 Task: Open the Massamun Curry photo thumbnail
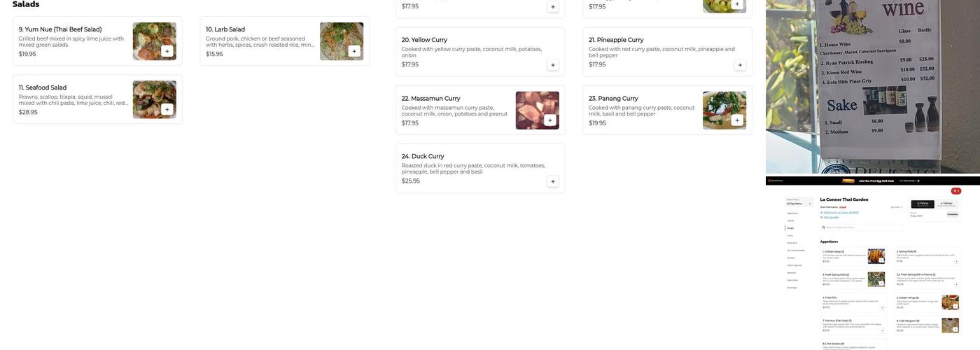tap(538, 111)
